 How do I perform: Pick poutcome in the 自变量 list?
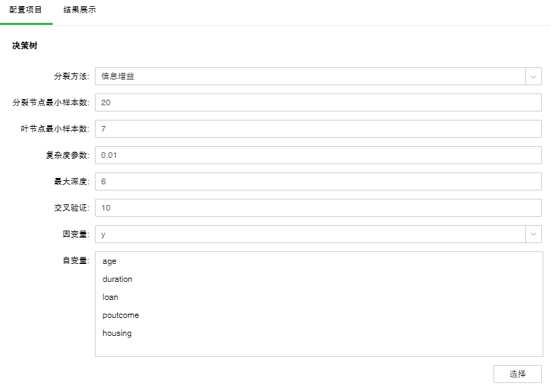(121, 315)
